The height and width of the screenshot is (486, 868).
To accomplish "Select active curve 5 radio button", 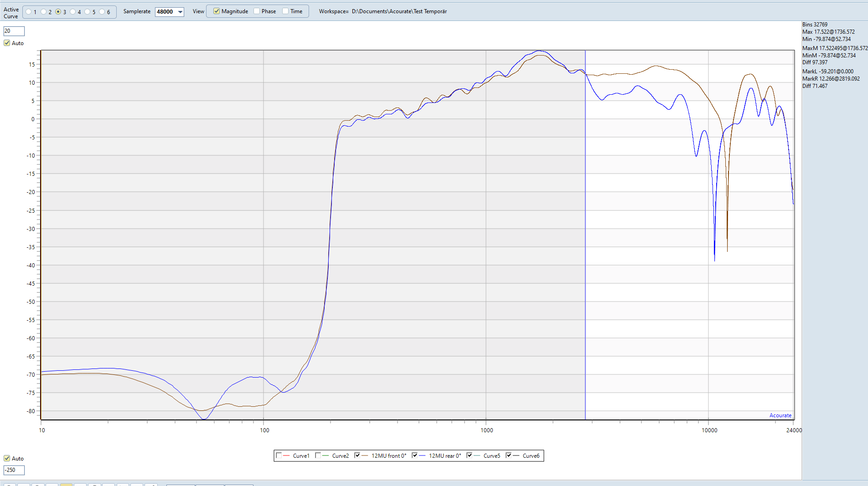I will click(x=87, y=12).
